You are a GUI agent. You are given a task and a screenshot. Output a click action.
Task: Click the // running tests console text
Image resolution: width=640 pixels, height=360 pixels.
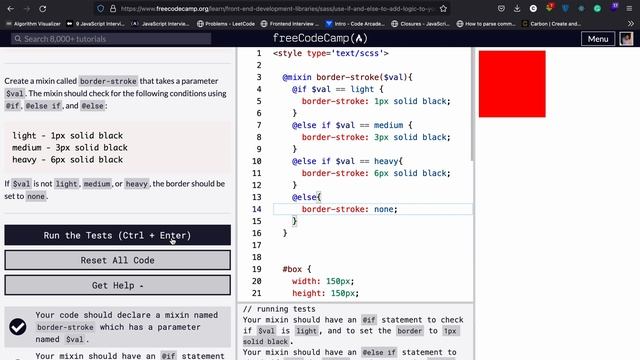279,309
